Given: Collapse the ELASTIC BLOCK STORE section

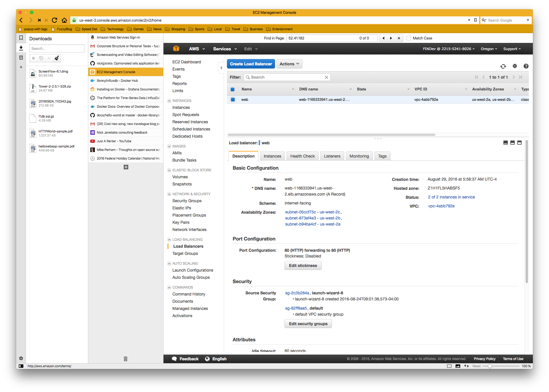Looking at the screenshot, I should [169, 170].
